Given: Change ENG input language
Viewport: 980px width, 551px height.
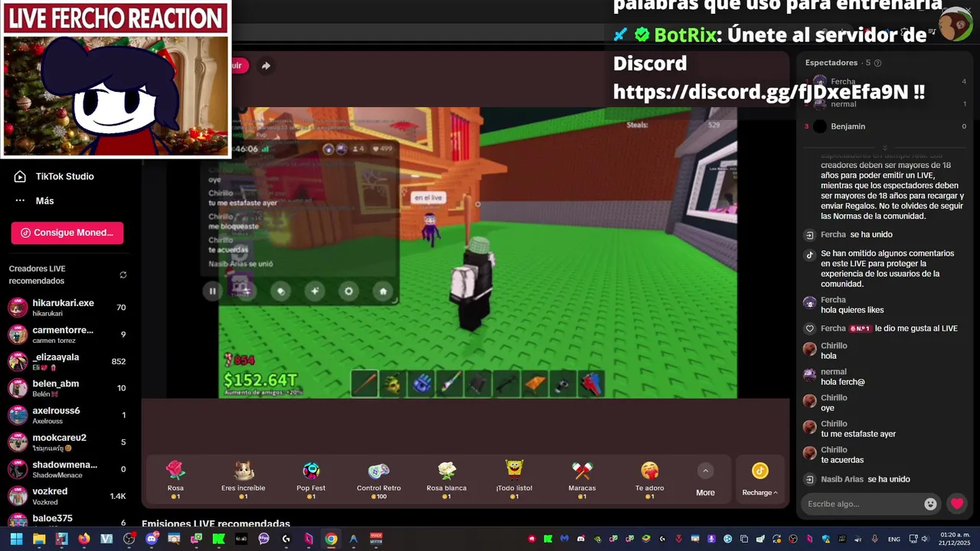Looking at the screenshot, I should tap(893, 539).
